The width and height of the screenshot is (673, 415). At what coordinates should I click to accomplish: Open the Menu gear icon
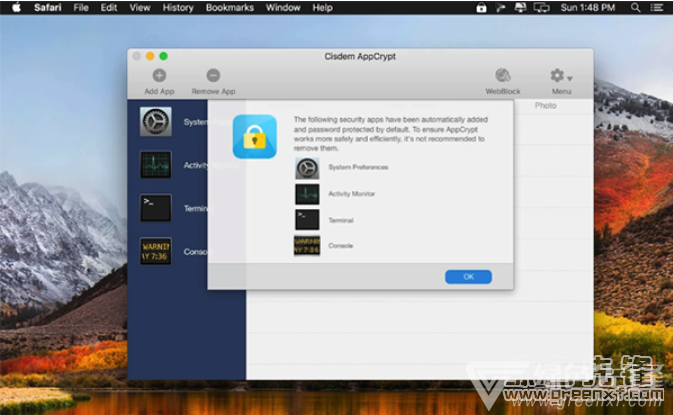tap(558, 76)
